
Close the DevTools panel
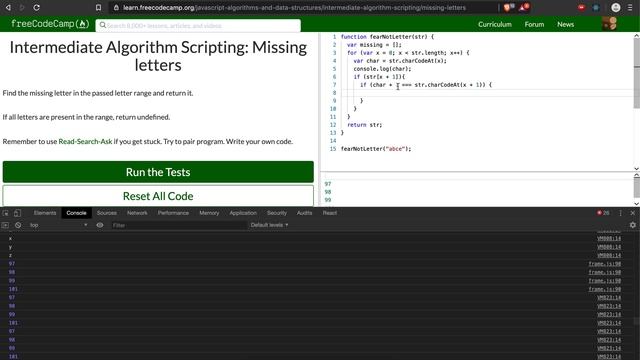pyautogui.click(x=633, y=213)
